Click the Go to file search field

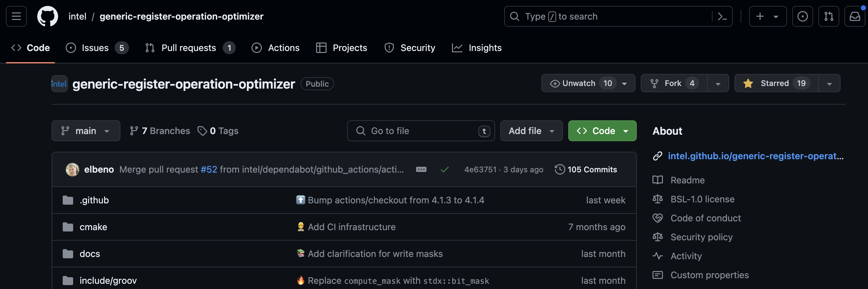click(x=421, y=131)
